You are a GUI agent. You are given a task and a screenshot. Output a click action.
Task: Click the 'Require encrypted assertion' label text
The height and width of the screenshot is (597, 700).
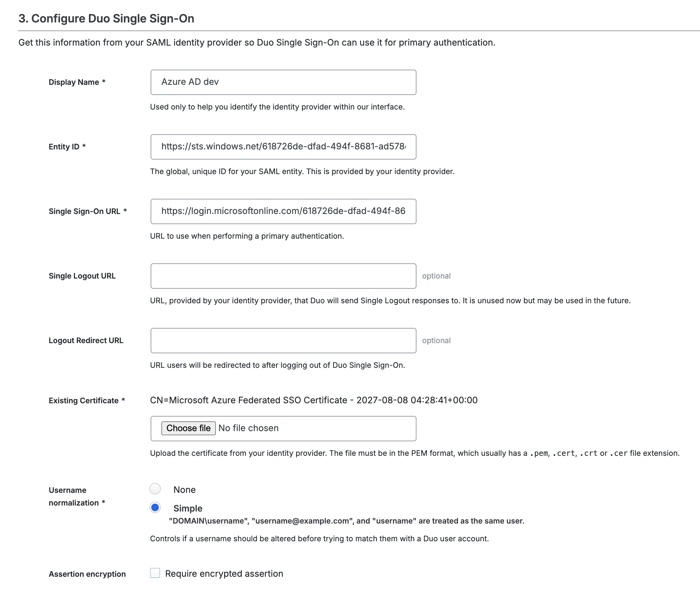(x=224, y=573)
